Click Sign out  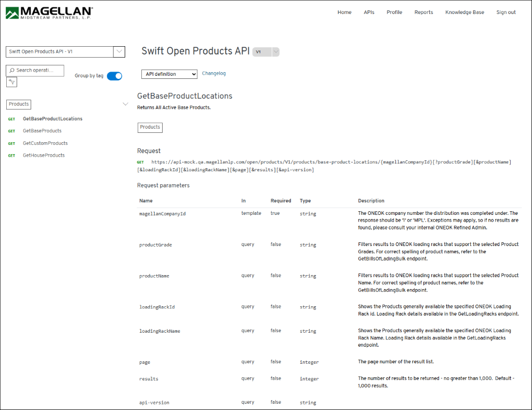[x=506, y=12]
